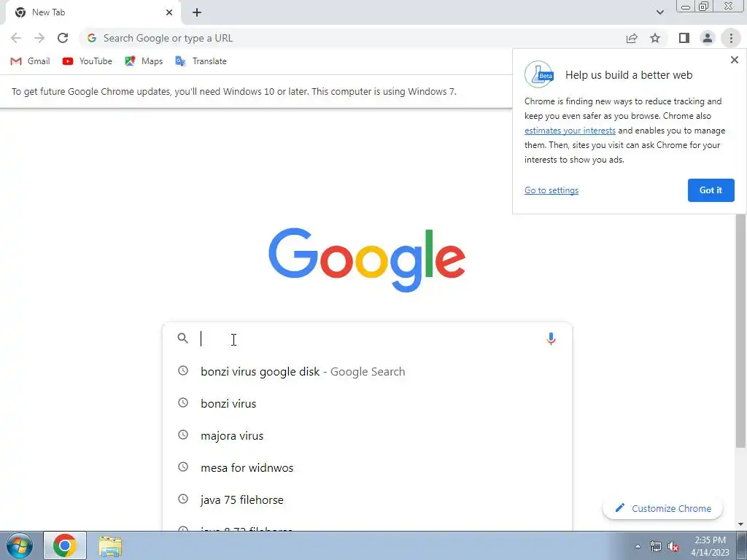The width and height of the screenshot is (747, 560).
Task: Click the muted volume tray icon
Action: click(673, 547)
